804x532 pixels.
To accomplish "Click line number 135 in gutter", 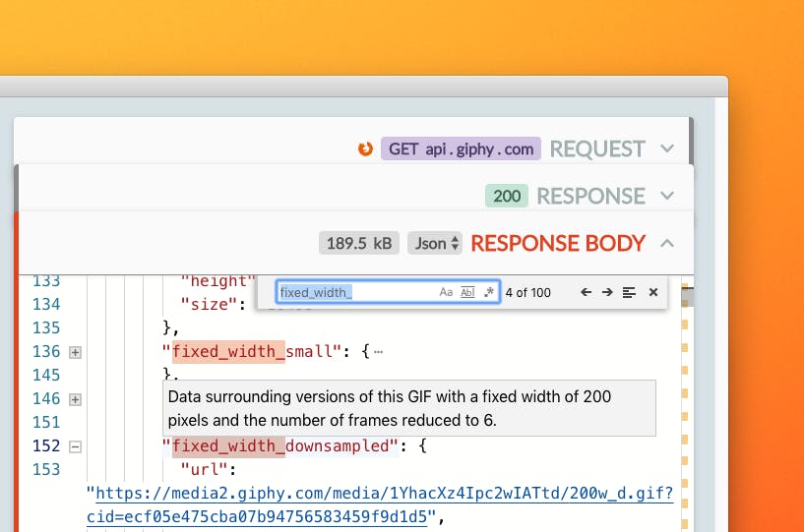I will (x=46, y=328).
